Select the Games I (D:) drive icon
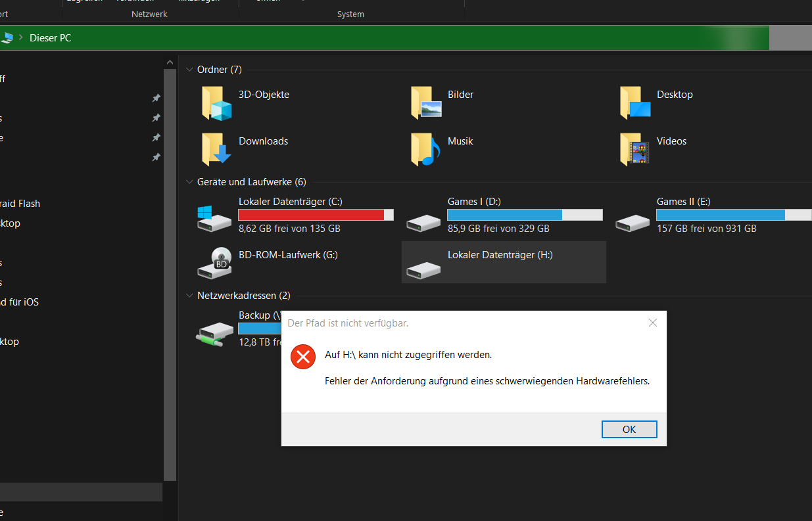The height and width of the screenshot is (521, 812). tap(423, 223)
